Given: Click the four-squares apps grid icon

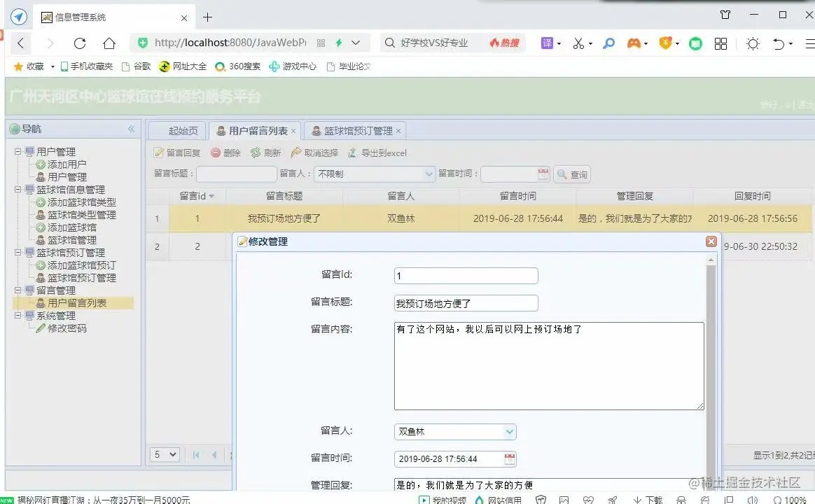Looking at the screenshot, I should (720, 43).
